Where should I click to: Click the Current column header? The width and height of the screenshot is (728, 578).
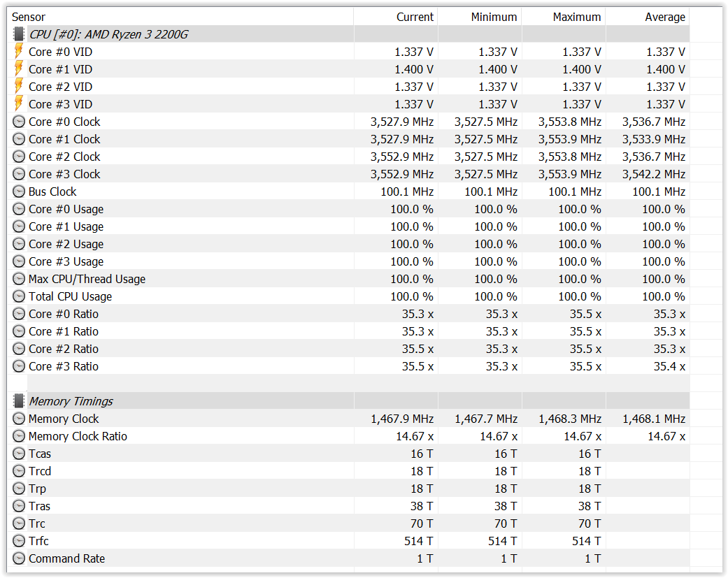(x=415, y=17)
